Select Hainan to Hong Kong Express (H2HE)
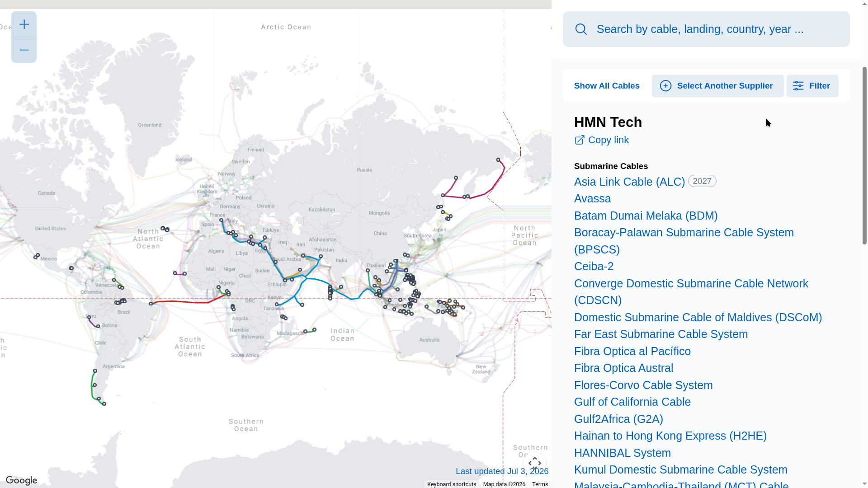 (x=670, y=436)
